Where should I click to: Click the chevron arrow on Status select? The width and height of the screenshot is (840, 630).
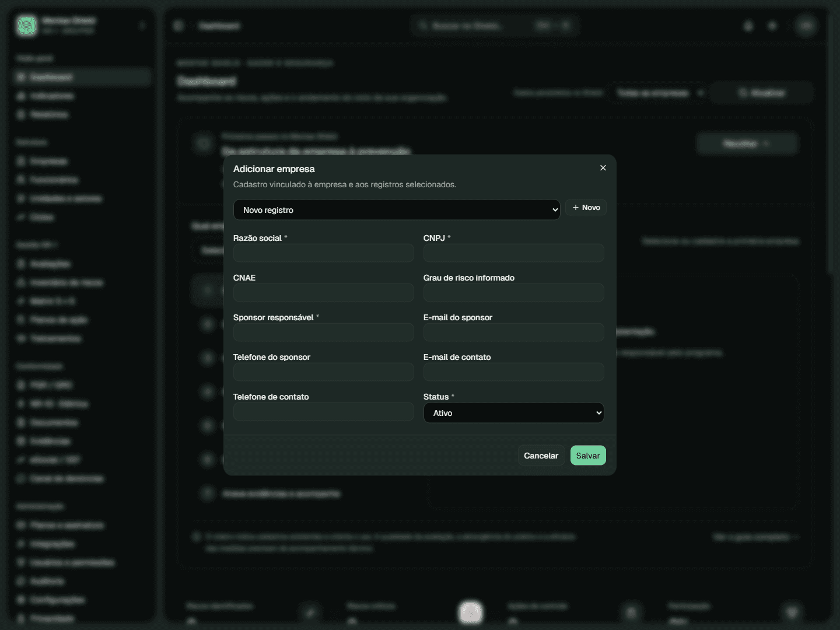[x=598, y=413]
